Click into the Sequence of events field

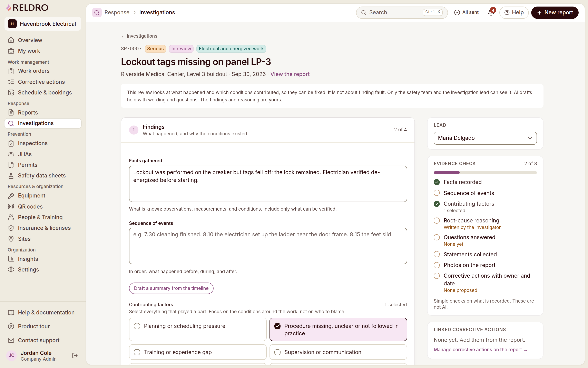pos(268,246)
